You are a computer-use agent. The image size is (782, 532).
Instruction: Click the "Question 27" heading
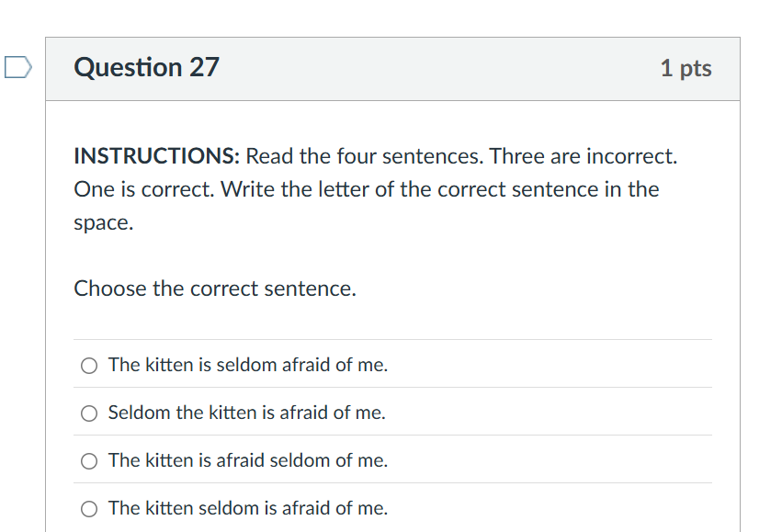coord(147,67)
